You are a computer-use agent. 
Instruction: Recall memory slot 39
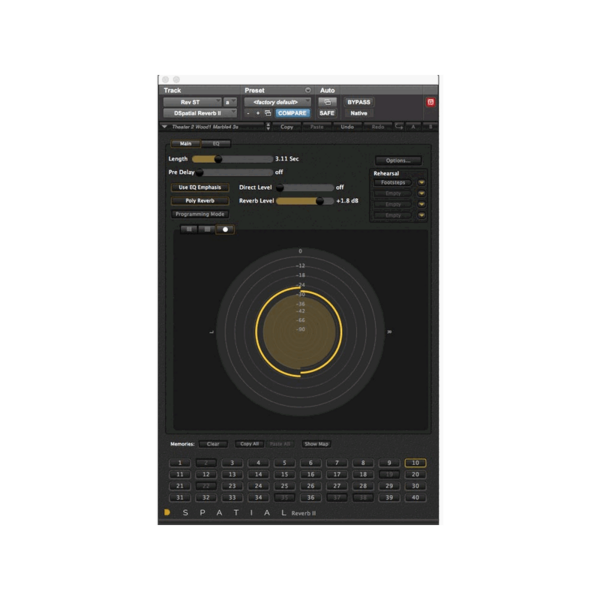point(389,497)
